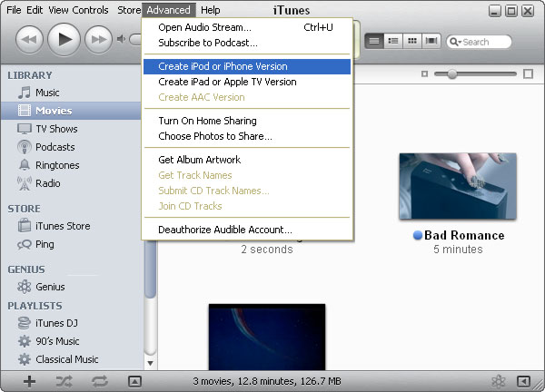Choose Get Album Artwork

tap(247, 160)
